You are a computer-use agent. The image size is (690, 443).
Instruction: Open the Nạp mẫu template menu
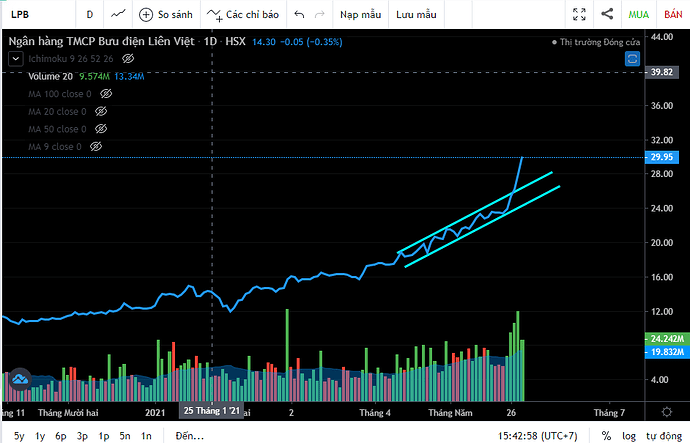360,15
